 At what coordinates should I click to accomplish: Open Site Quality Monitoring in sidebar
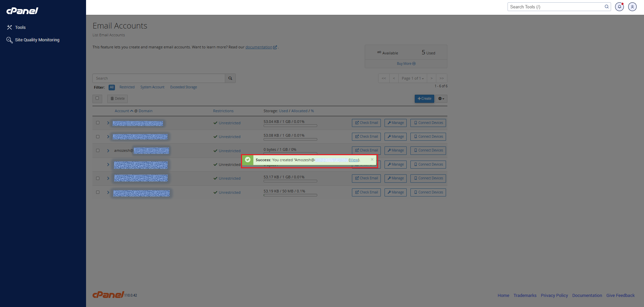tap(37, 40)
